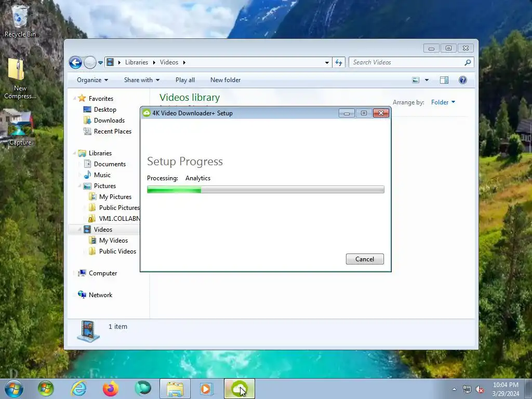Screen dimensions: 532x399
Task: Click Explorer's forward navigation arrow
Action: (90, 62)
